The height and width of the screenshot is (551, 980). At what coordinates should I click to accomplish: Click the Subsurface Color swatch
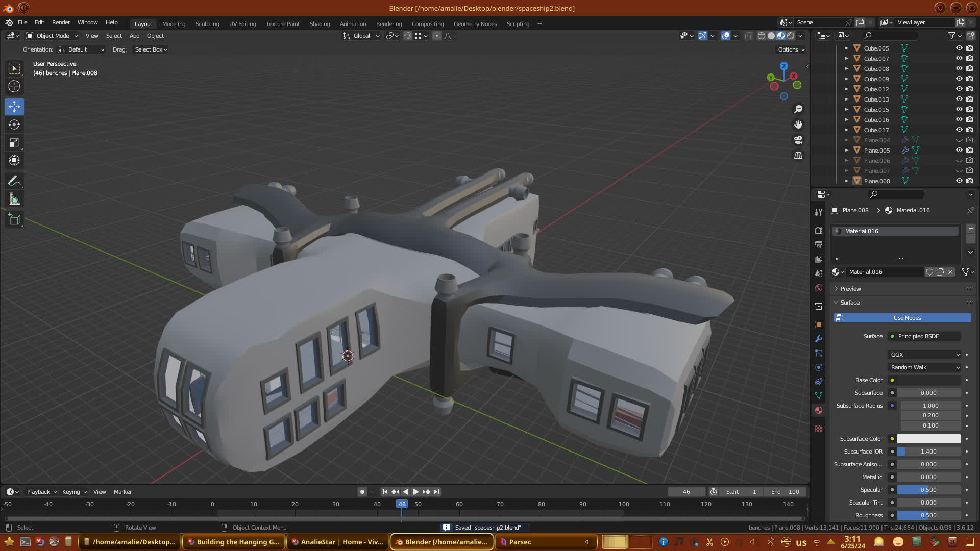(x=929, y=439)
